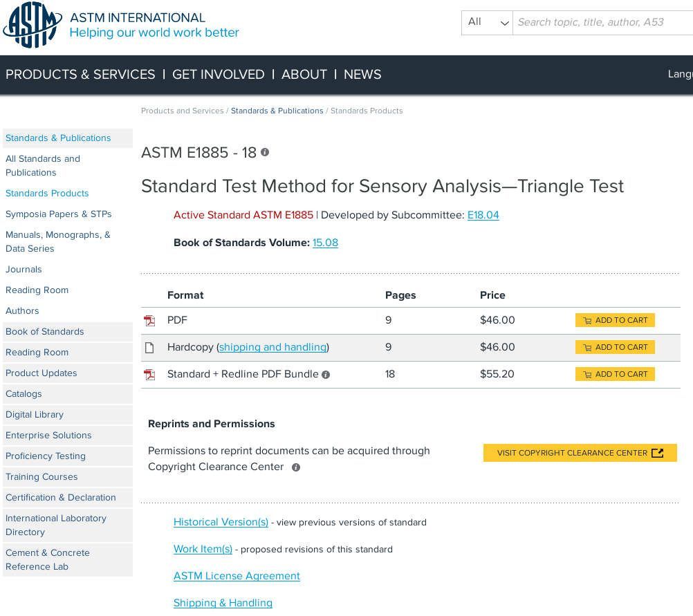Open Proficiency Testing in sidebar
693x616 pixels.
coord(67,456)
